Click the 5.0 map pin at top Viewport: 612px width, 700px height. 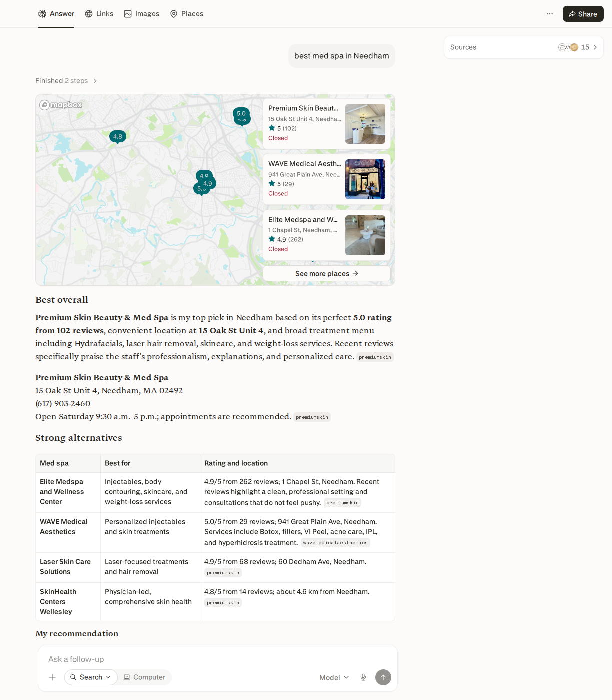(241, 114)
